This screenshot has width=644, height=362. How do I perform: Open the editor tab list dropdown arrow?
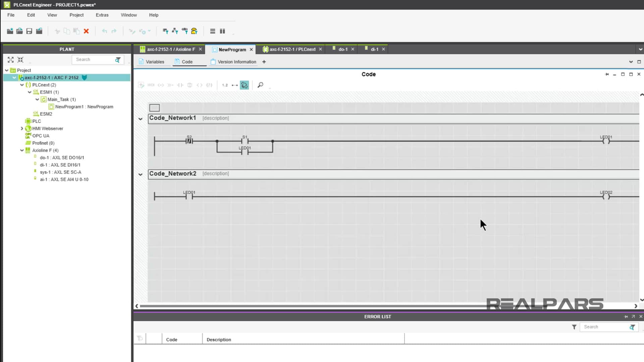pyautogui.click(x=640, y=49)
